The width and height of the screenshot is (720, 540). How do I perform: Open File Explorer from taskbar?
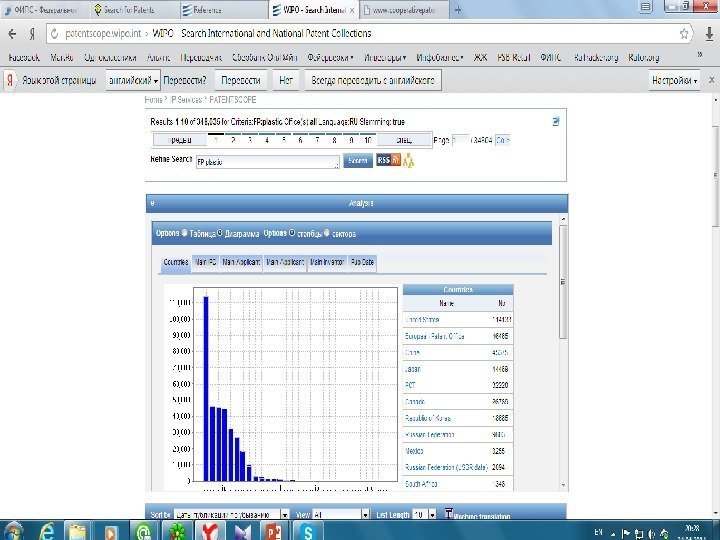point(78,532)
